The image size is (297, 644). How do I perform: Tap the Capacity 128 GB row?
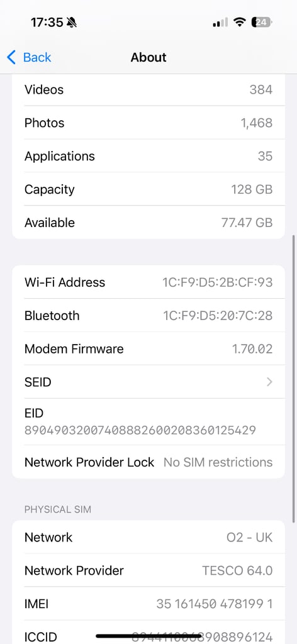click(x=148, y=189)
